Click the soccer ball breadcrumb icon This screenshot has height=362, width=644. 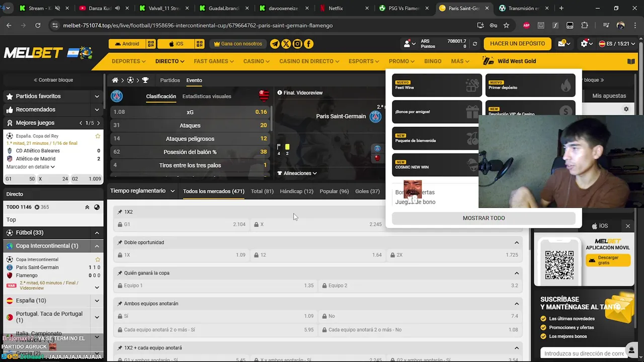click(130, 80)
